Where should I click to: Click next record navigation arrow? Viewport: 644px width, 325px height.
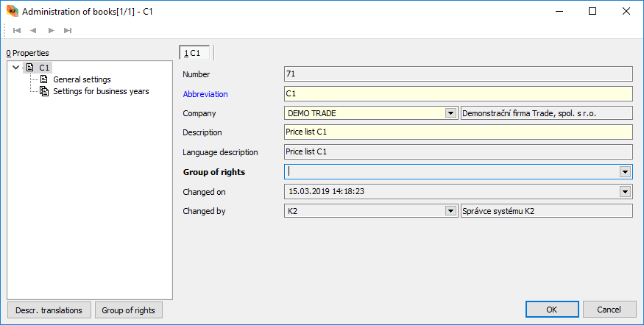(x=51, y=30)
